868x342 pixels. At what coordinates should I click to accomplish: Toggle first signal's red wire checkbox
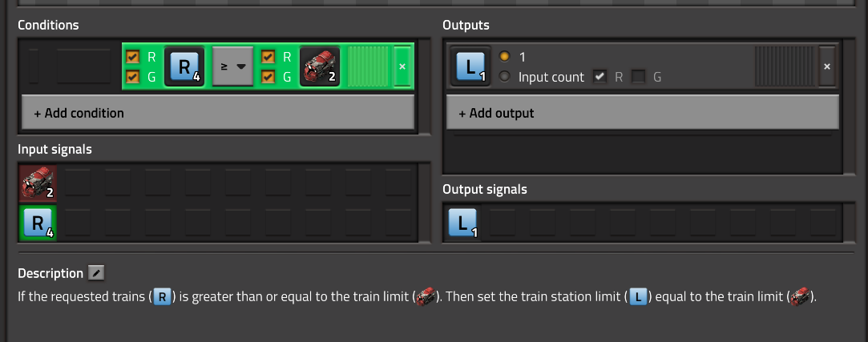133,57
